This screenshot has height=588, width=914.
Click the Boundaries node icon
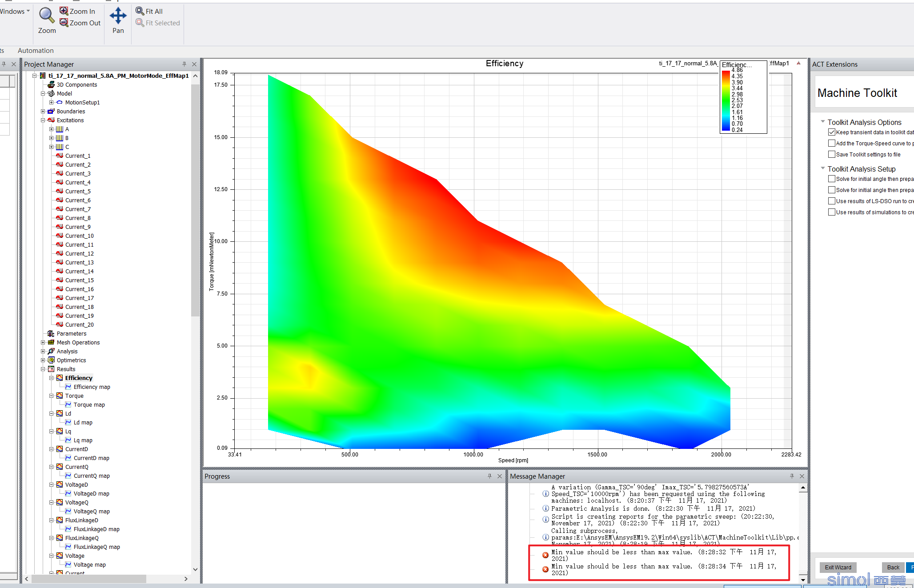(51, 111)
